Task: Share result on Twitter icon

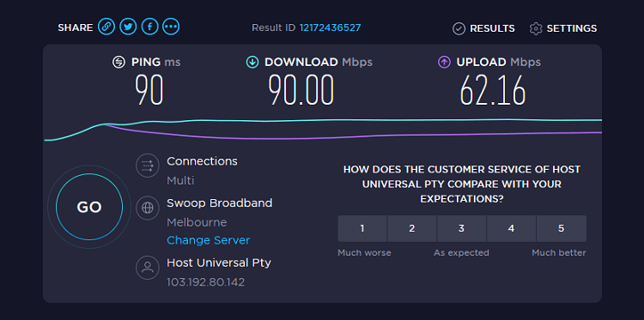Action: 128,27
